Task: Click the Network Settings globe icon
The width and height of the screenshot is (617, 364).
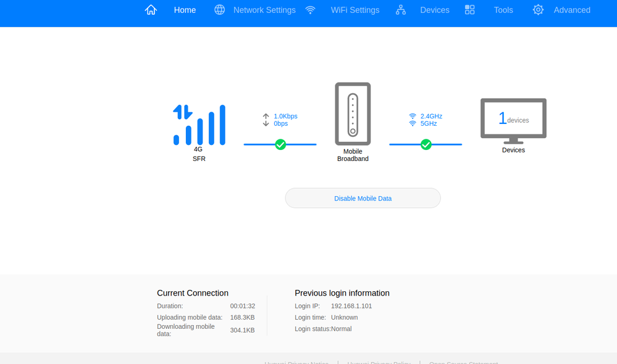Action: pyautogui.click(x=220, y=10)
